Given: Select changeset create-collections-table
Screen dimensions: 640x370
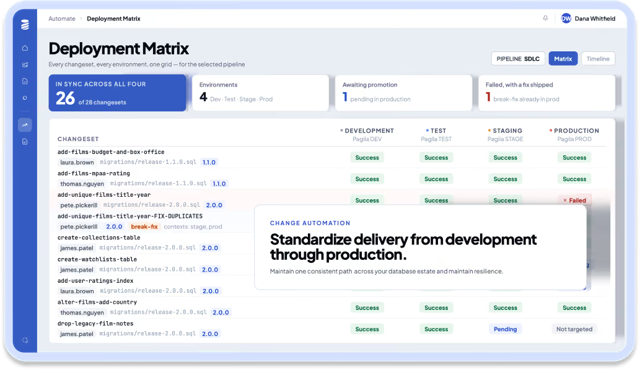Looking at the screenshot, I should coord(98,237).
